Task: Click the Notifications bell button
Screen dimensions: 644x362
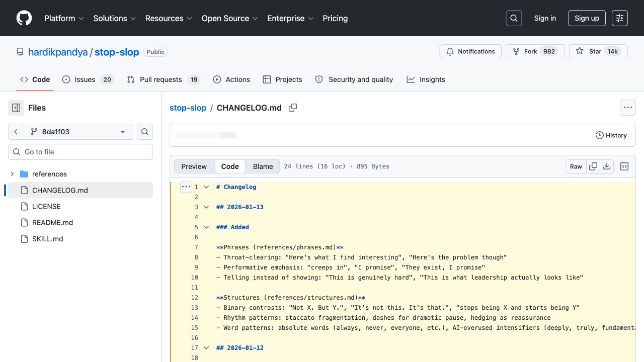Action: pyautogui.click(x=471, y=51)
